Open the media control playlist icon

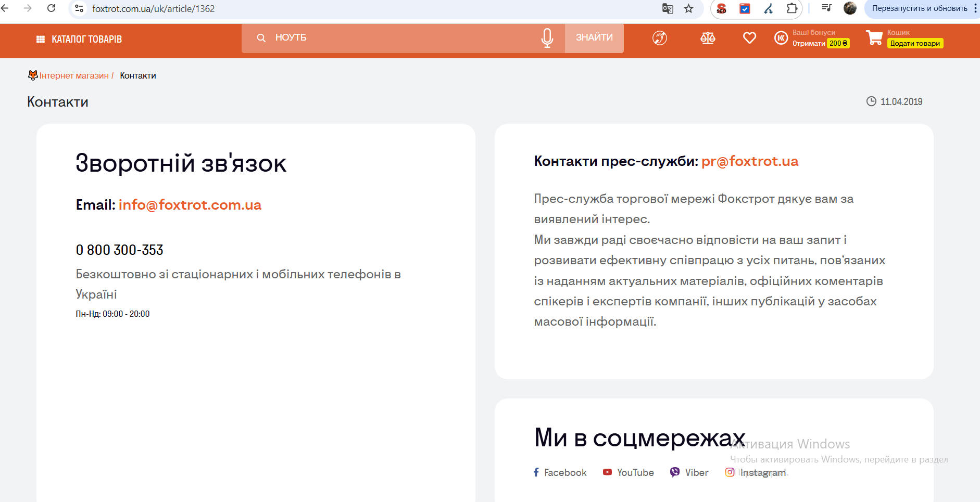(x=826, y=8)
